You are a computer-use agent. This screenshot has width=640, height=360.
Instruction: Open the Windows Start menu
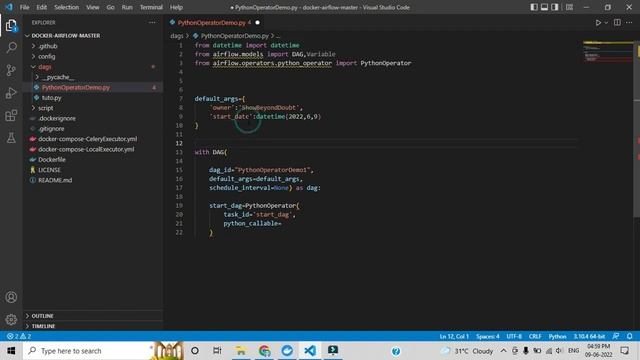click(11, 351)
